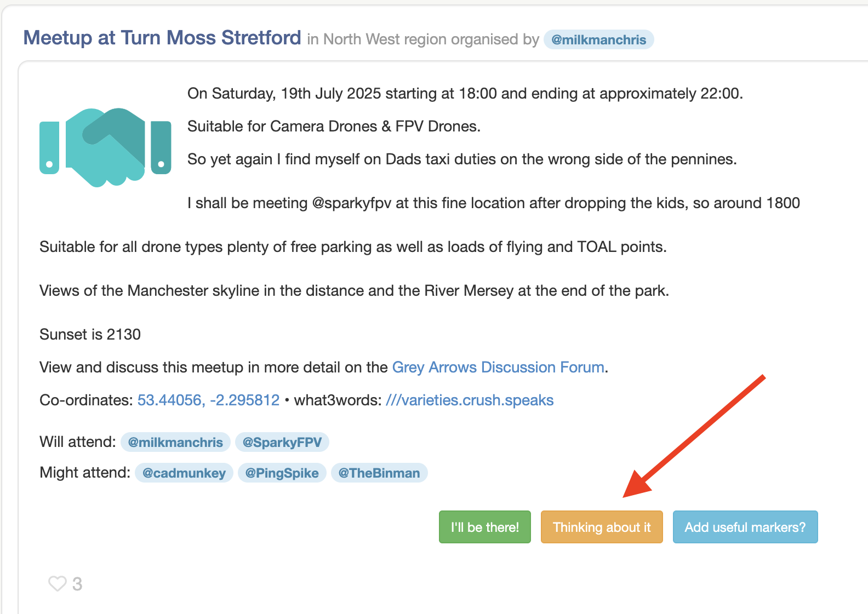Viewport: 868px width, 614px height.
Task: Open the Meetup at Turn Moss Stretford title
Action: (162, 38)
